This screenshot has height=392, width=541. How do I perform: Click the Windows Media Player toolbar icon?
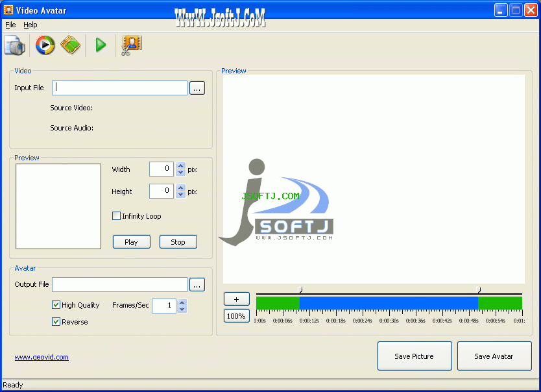tap(45, 45)
